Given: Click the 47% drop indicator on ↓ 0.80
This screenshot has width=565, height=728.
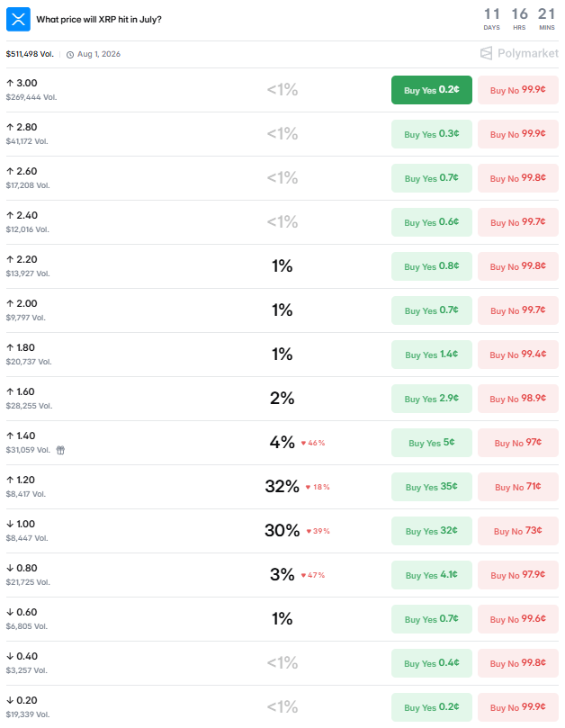Looking at the screenshot, I should 313,575.
